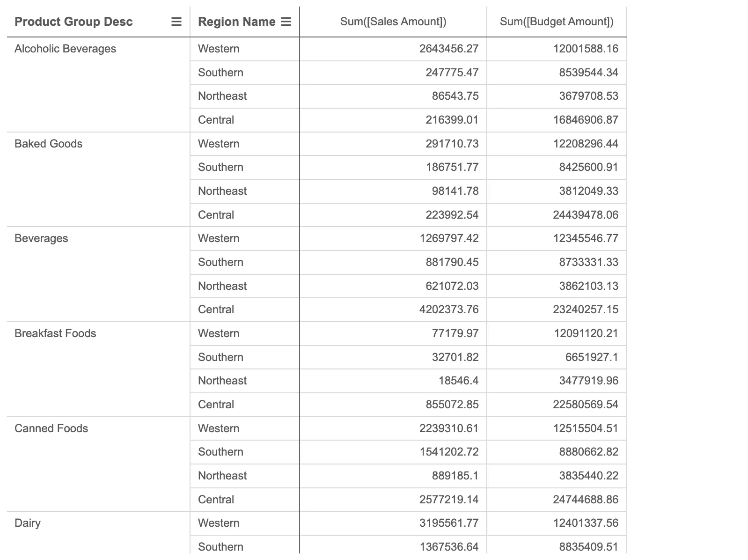This screenshot has height=560, width=748.
Task: Select the Beverages group row
Action: [40, 238]
